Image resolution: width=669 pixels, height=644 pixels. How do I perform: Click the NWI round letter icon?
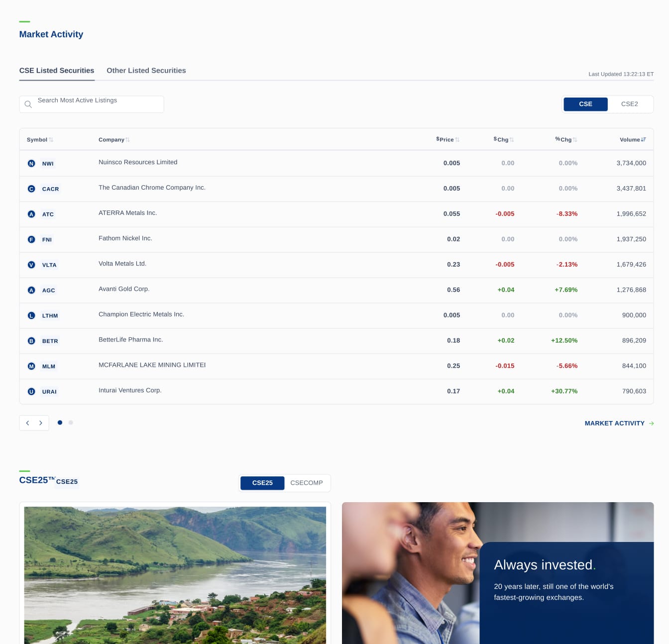click(31, 163)
